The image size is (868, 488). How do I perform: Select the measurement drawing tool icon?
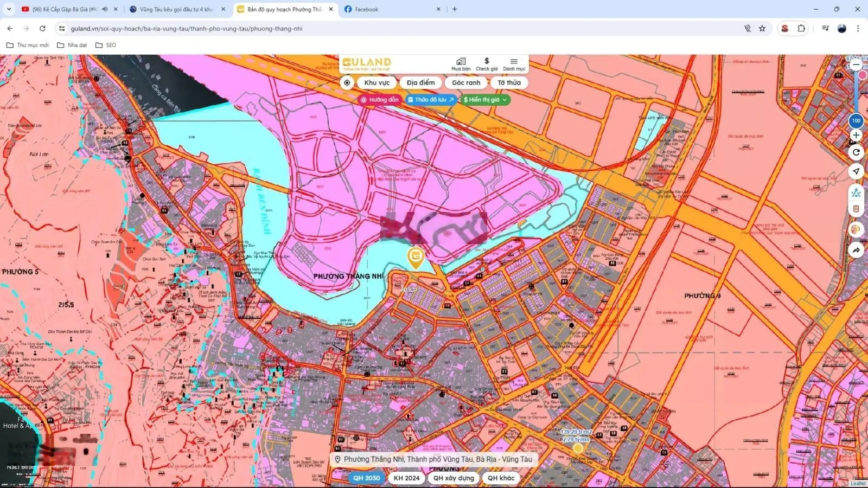(x=856, y=192)
